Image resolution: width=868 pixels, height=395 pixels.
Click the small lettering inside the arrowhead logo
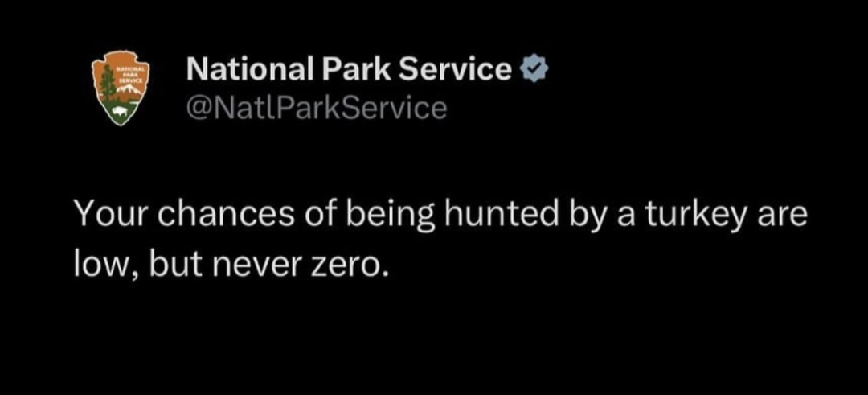pos(131,74)
